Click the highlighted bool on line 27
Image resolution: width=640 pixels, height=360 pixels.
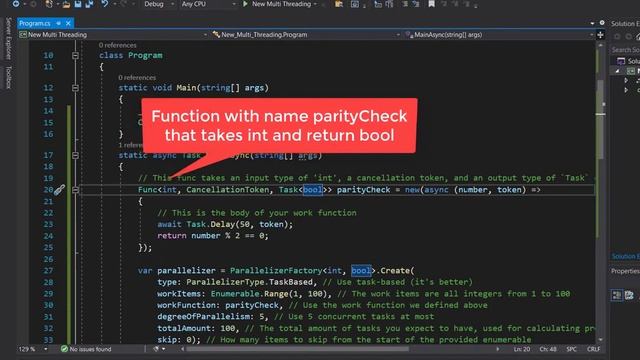coord(361,271)
